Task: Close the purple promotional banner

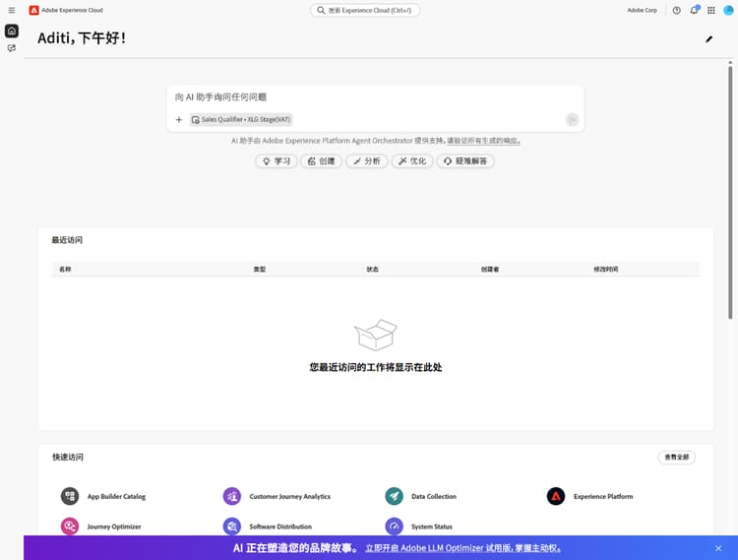Action: [718, 548]
